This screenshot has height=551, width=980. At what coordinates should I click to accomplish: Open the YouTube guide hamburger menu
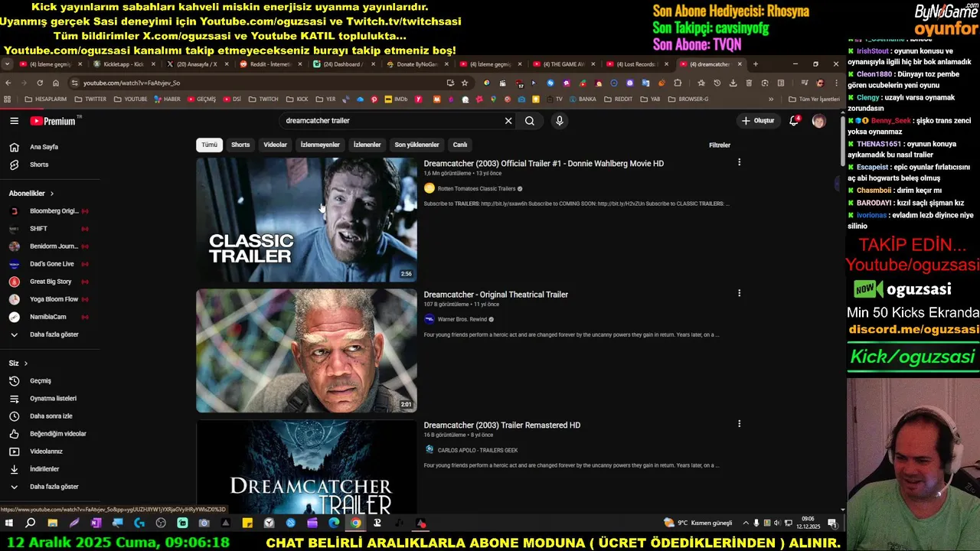[14, 121]
